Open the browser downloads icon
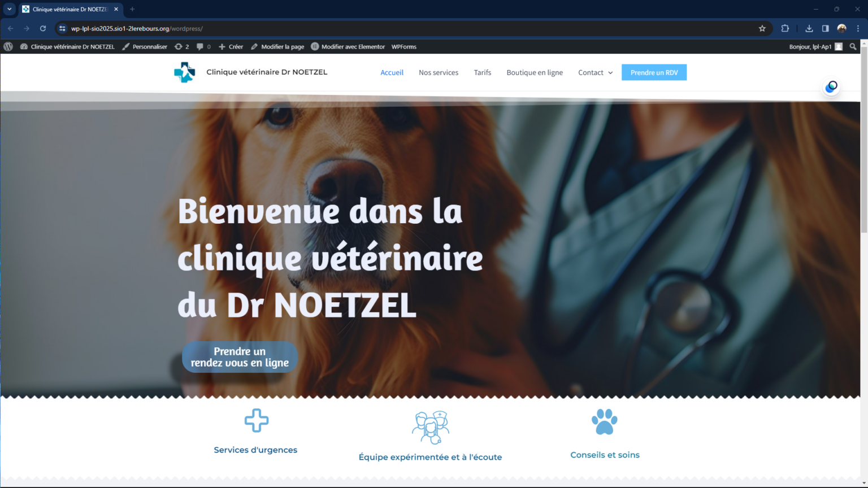The height and width of the screenshot is (488, 868). [809, 28]
